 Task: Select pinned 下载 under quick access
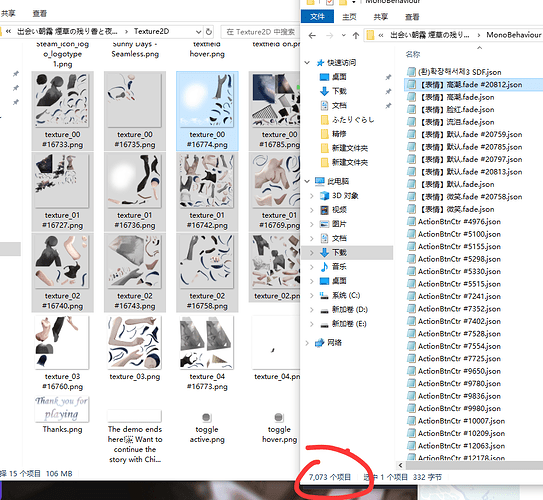click(339, 91)
